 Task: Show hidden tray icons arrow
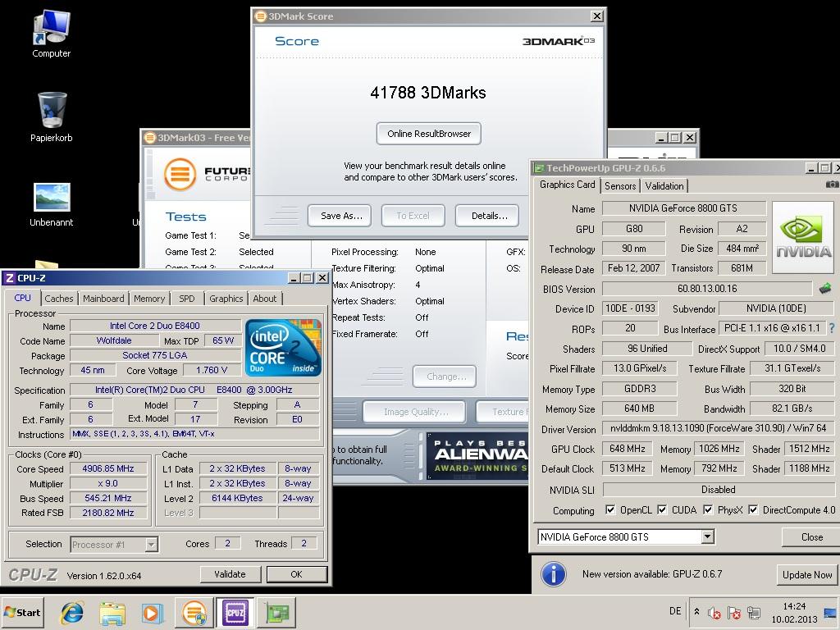coord(696,611)
